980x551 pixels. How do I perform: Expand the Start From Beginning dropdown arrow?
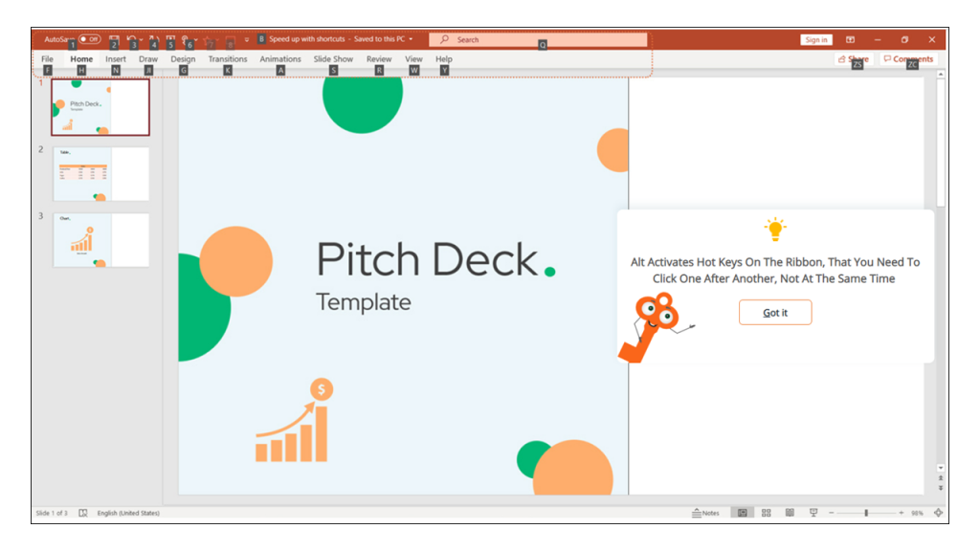pos(196,39)
